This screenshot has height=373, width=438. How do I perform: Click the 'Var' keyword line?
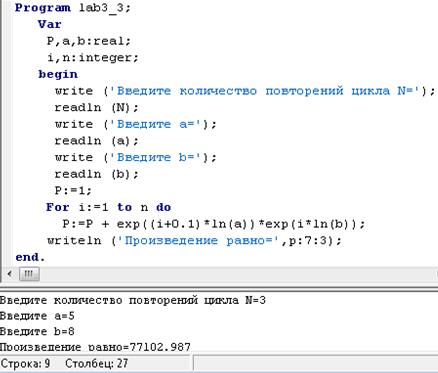(x=50, y=24)
